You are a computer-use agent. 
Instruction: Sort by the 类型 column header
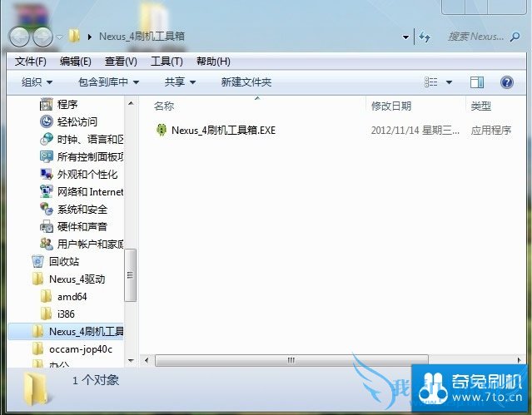pyautogui.click(x=480, y=106)
